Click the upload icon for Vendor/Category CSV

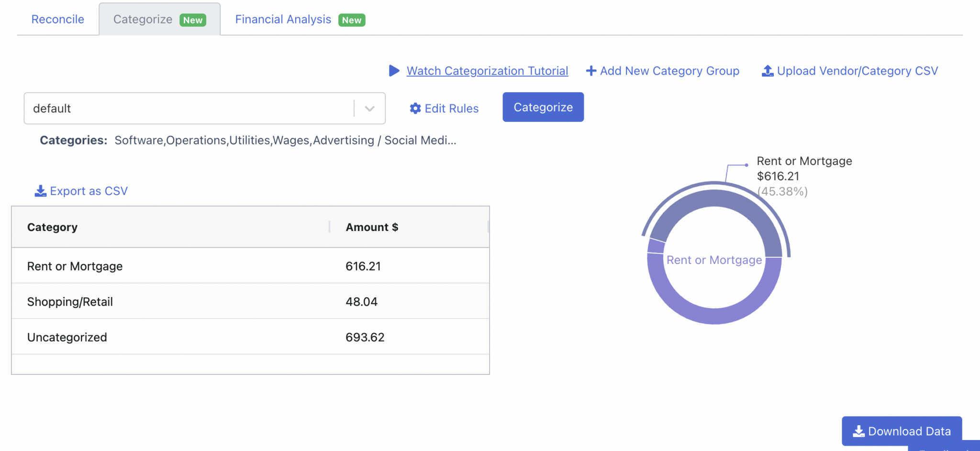click(x=768, y=71)
